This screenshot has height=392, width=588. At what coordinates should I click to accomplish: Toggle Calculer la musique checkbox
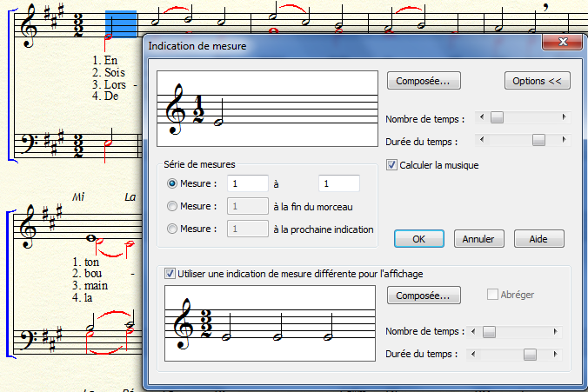391,164
